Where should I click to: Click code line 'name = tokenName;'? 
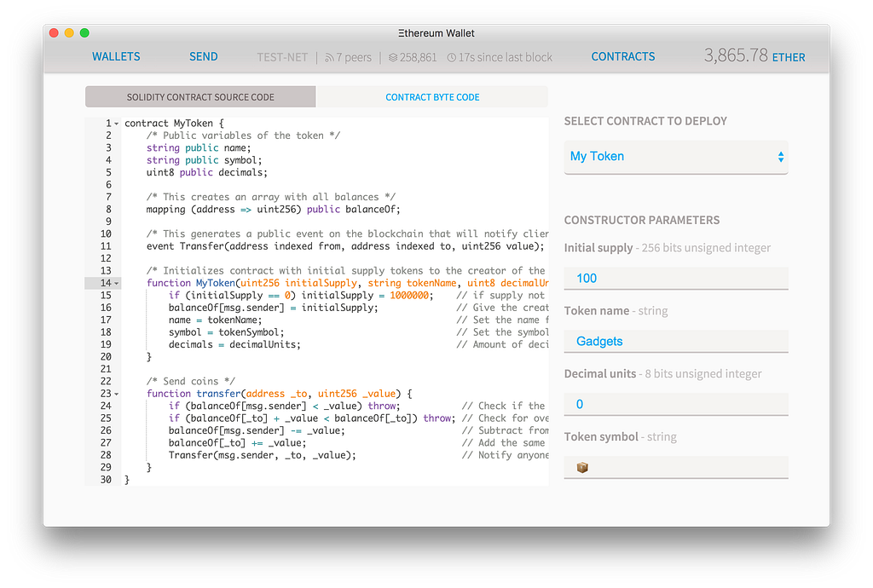coord(216,320)
